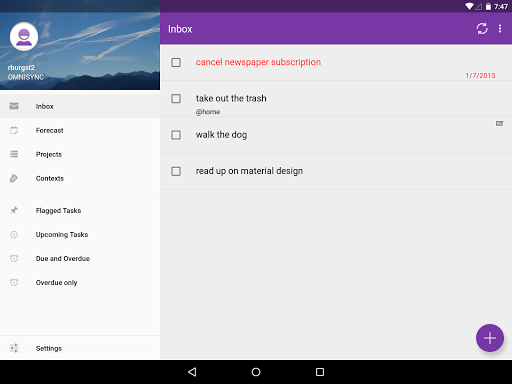Tap the Android back navigation button
The width and height of the screenshot is (512, 384).
click(192, 372)
